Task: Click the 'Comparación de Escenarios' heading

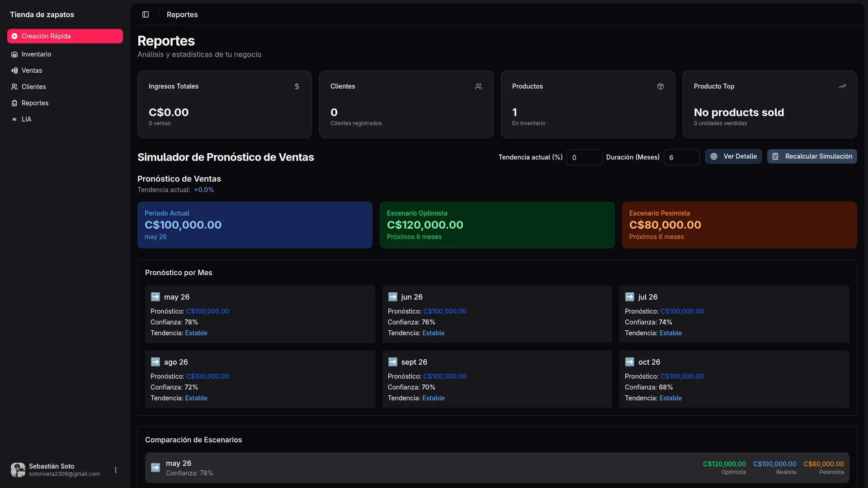Action: coord(193,440)
